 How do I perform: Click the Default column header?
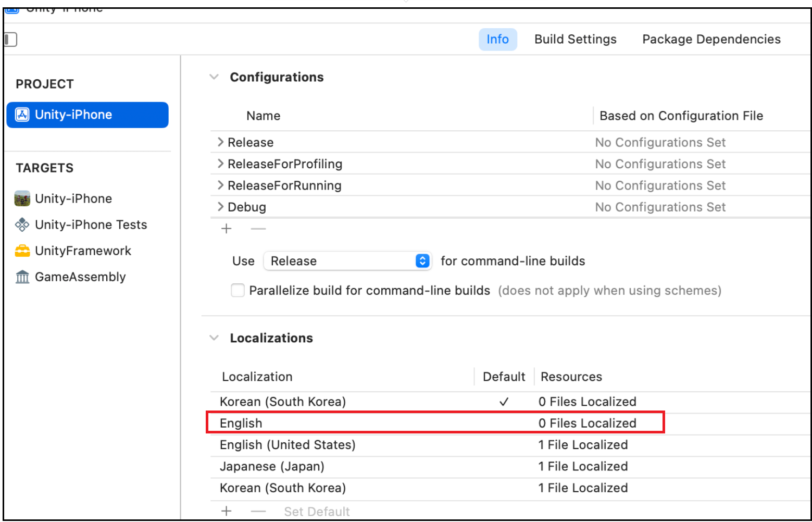[x=504, y=377]
